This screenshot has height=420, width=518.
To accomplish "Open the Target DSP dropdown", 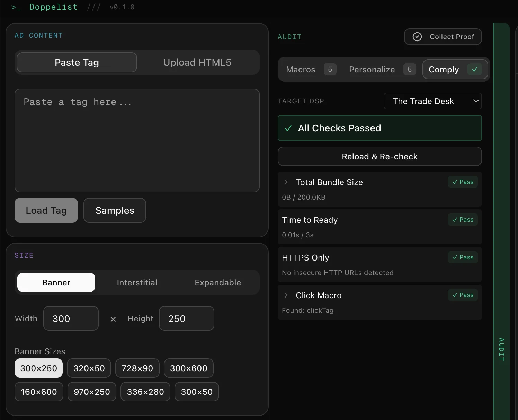I will coord(432,101).
